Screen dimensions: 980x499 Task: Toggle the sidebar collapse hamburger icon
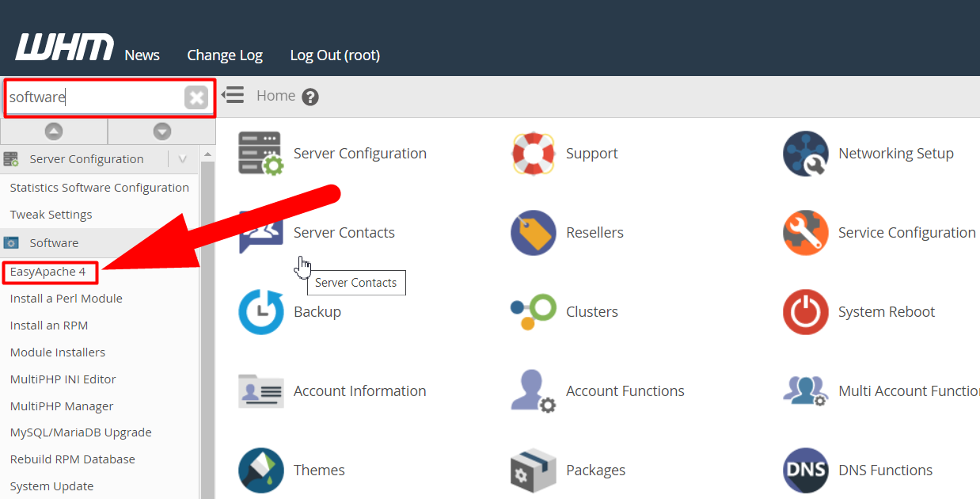(x=233, y=96)
